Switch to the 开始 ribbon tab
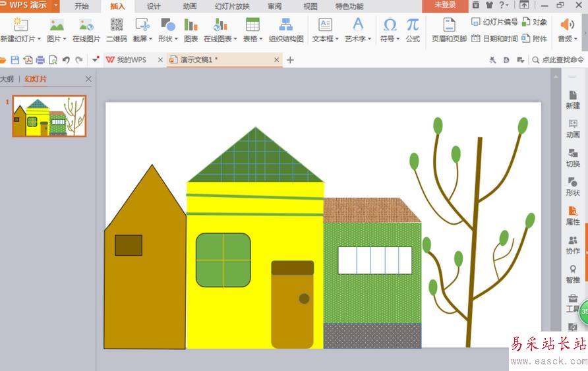Image resolution: width=588 pixels, height=371 pixels. tap(81, 7)
